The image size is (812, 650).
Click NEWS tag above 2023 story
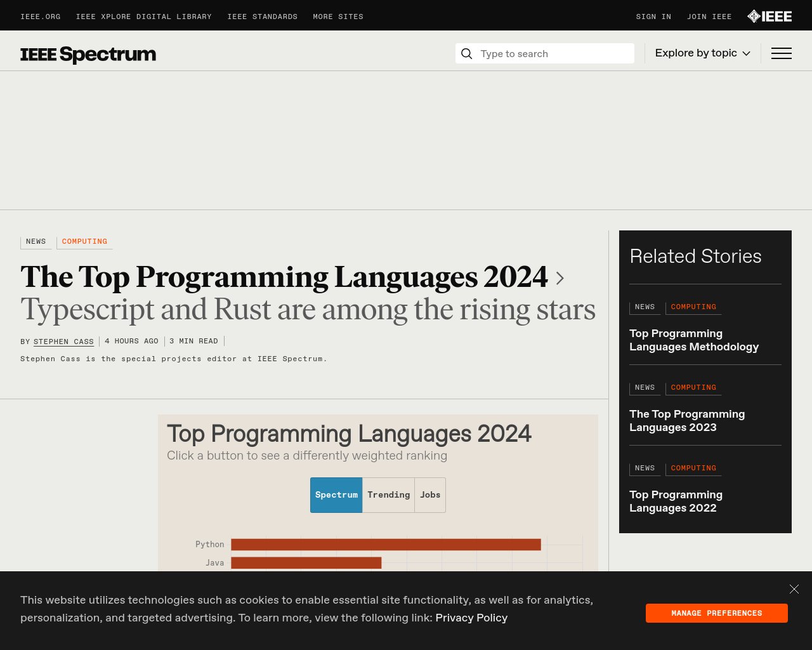[645, 388]
